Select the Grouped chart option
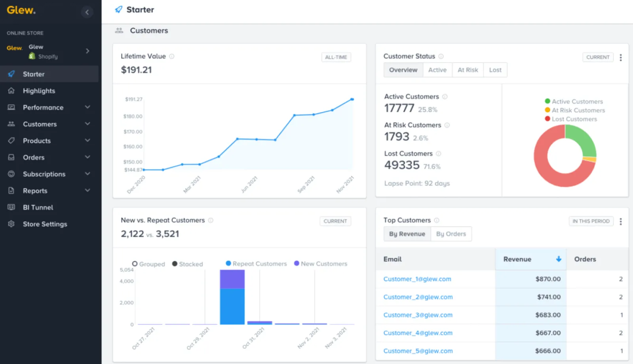 [148, 264]
